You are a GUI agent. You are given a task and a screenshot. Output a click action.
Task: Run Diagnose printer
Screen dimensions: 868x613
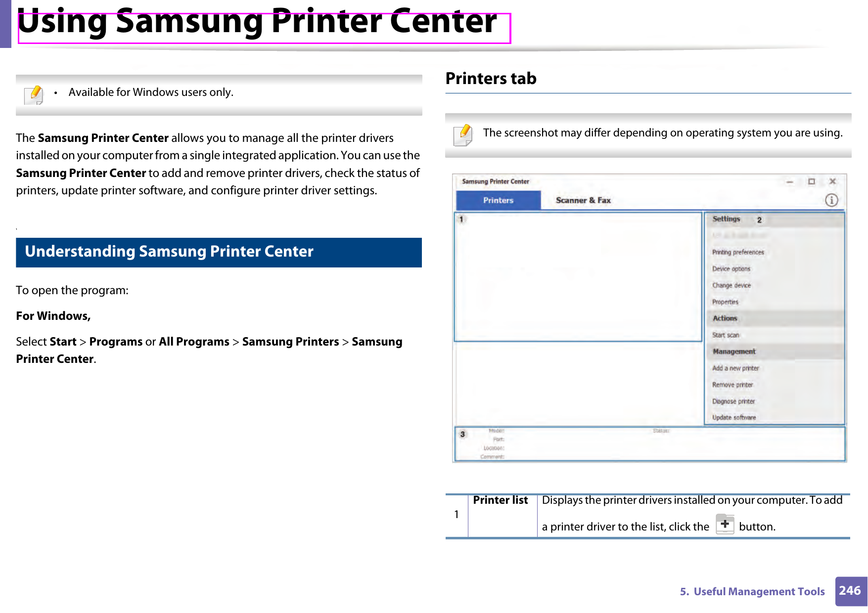coord(733,401)
